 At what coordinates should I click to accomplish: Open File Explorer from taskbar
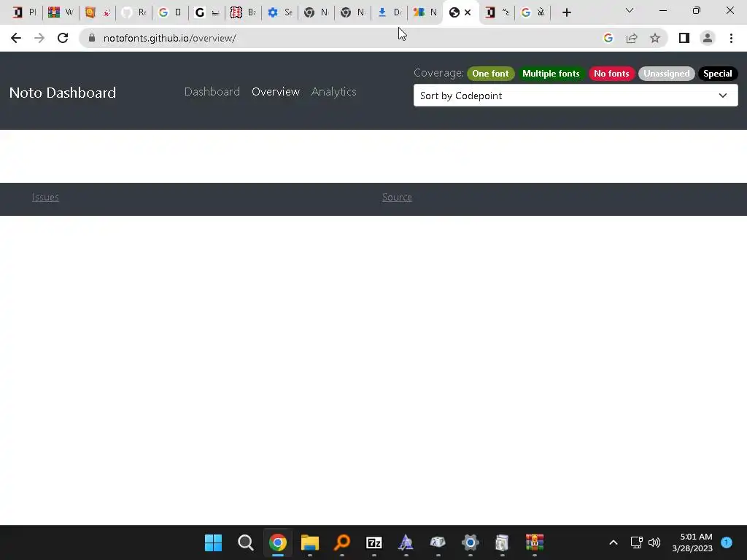309,542
